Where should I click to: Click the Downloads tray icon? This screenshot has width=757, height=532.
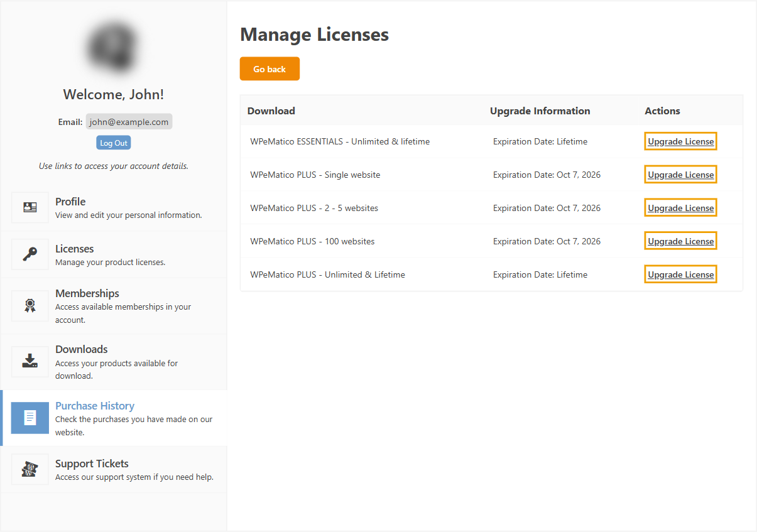(30, 361)
